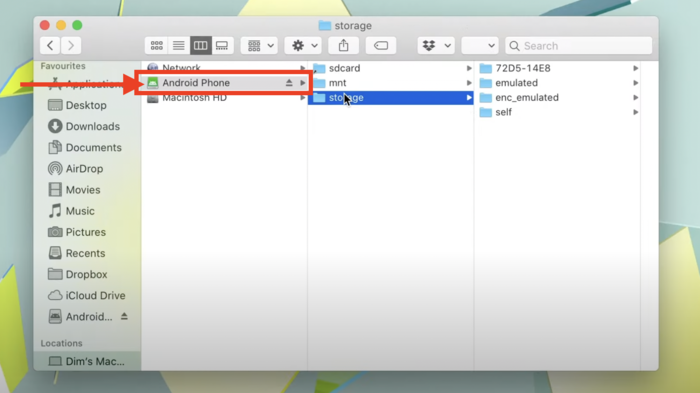Viewport: 700px width, 393px height.
Task: Click the green full-screen window button
Action: click(x=77, y=25)
